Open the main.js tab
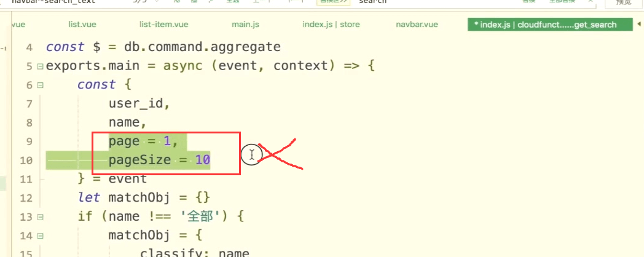This screenshot has width=644, height=257. pyautogui.click(x=246, y=25)
